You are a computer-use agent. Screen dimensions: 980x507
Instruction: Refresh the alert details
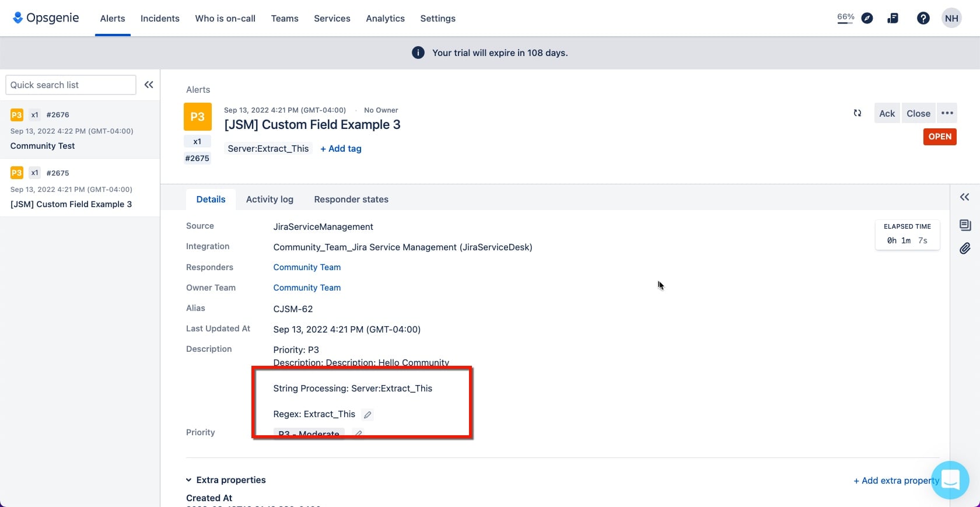(x=857, y=113)
